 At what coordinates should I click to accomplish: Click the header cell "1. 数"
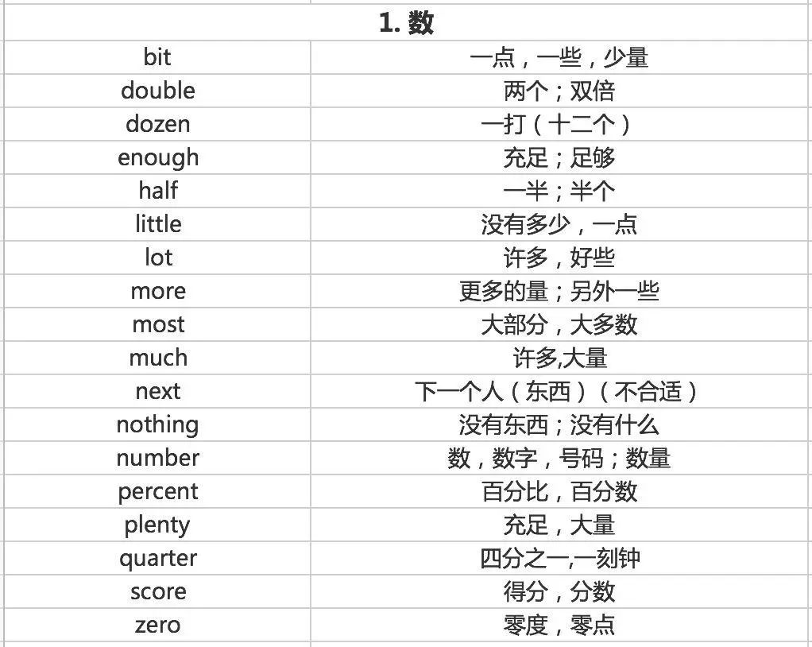point(406,23)
